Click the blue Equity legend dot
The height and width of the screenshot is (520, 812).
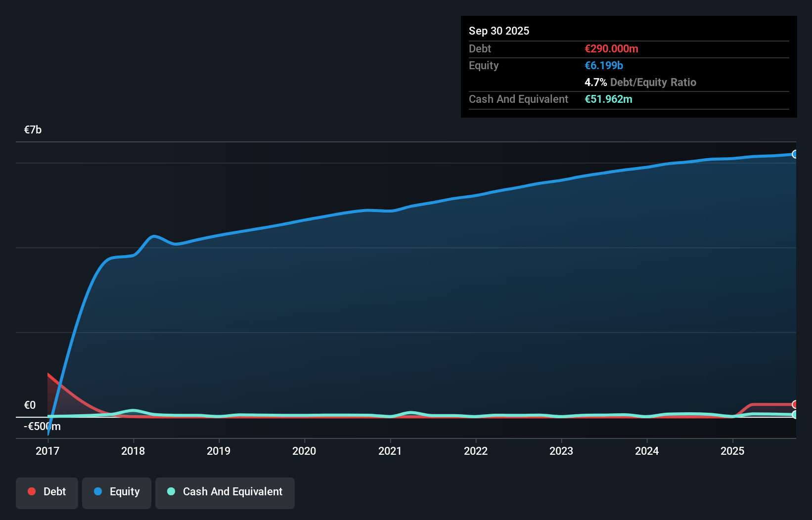click(98, 492)
